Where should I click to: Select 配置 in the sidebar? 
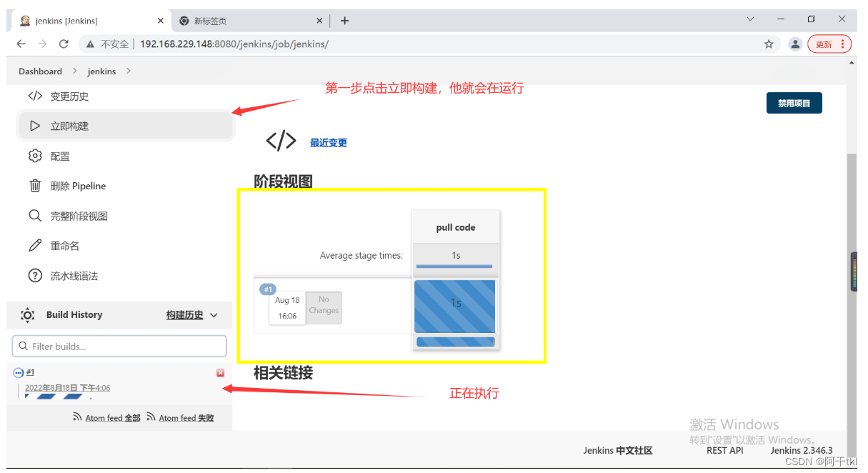60,156
